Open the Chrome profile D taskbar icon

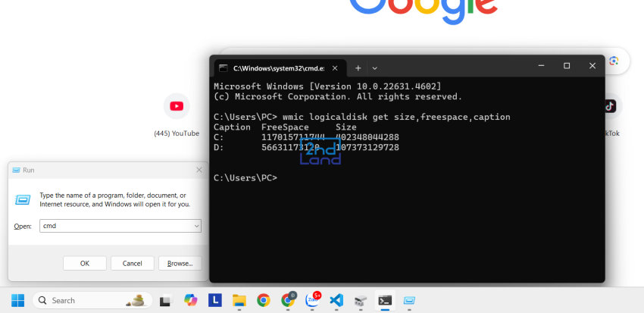[x=288, y=300]
